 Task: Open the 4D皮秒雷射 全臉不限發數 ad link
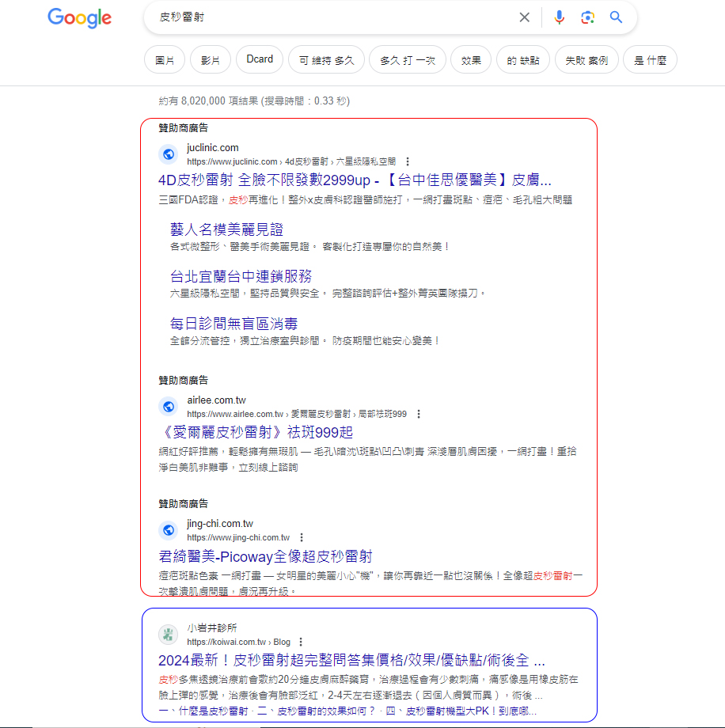[355, 179]
